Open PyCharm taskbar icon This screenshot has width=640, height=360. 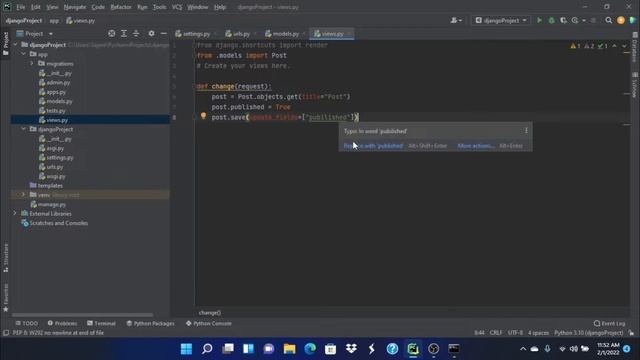[x=413, y=349]
